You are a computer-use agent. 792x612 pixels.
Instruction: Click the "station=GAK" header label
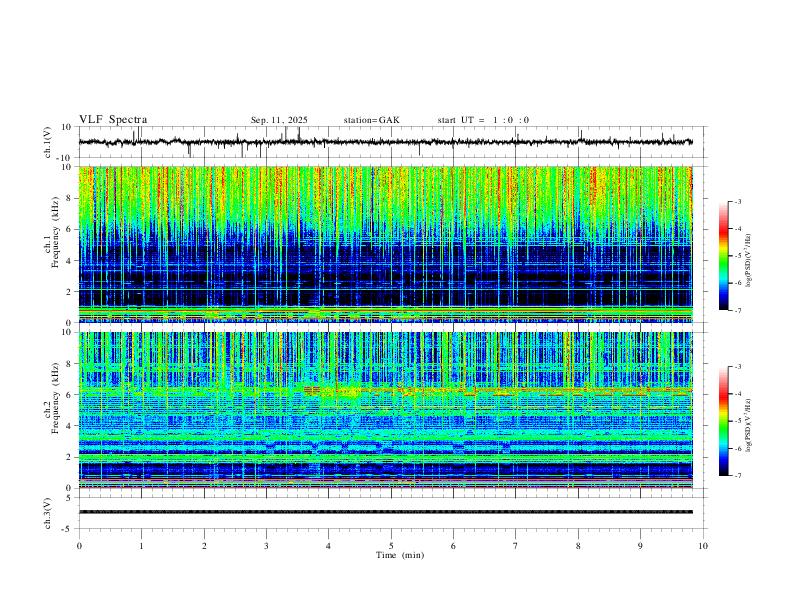(x=371, y=120)
